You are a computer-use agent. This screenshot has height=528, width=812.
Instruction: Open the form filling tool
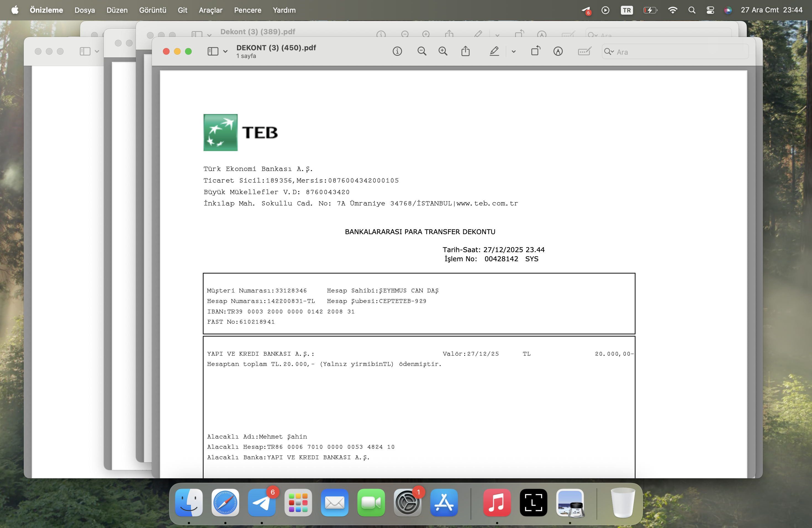click(x=584, y=52)
